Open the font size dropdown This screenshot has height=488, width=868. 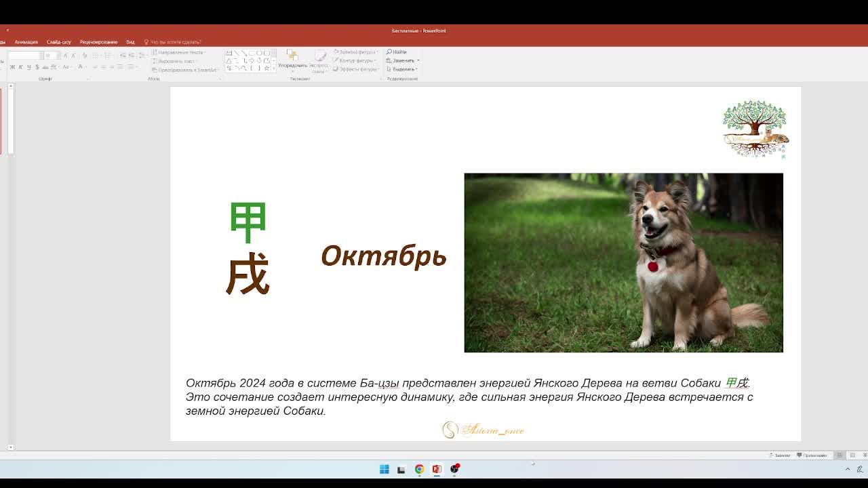click(x=57, y=56)
